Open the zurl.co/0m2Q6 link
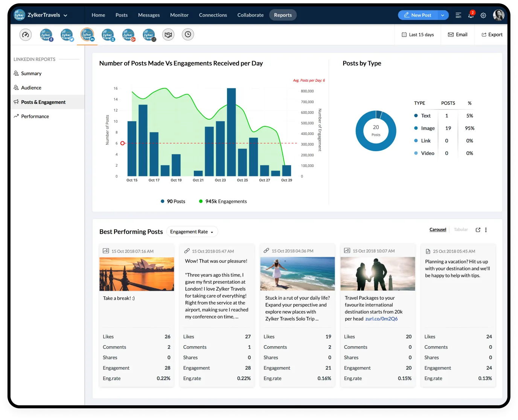This screenshot has width=518, height=420. click(x=381, y=319)
